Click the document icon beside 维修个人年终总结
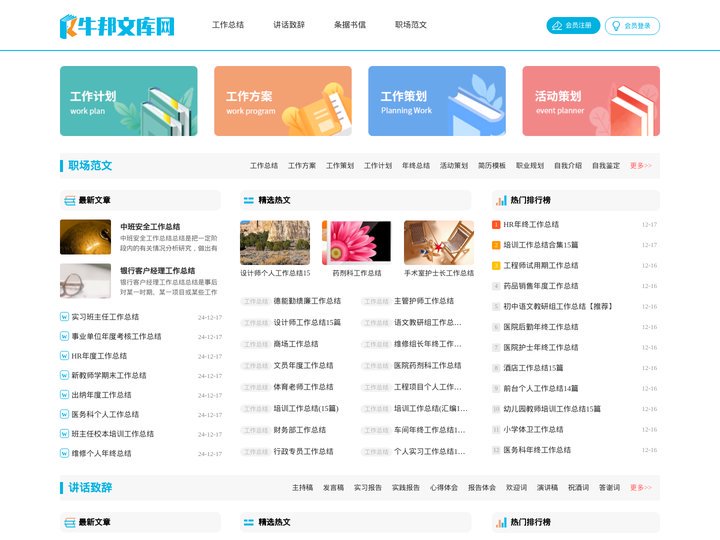Image resolution: width=720 pixels, height=540 pixels. tap(65, 453)
